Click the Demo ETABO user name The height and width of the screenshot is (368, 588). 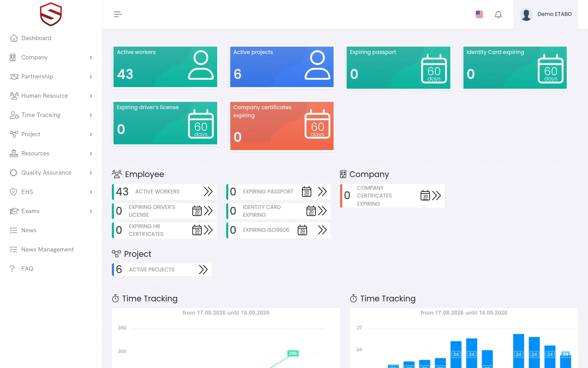pyautogui.click(x=554, y=14)
